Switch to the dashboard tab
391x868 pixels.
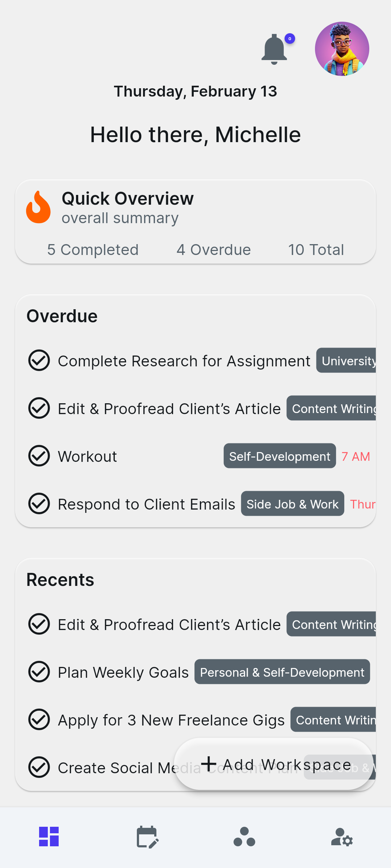point(49,837)
